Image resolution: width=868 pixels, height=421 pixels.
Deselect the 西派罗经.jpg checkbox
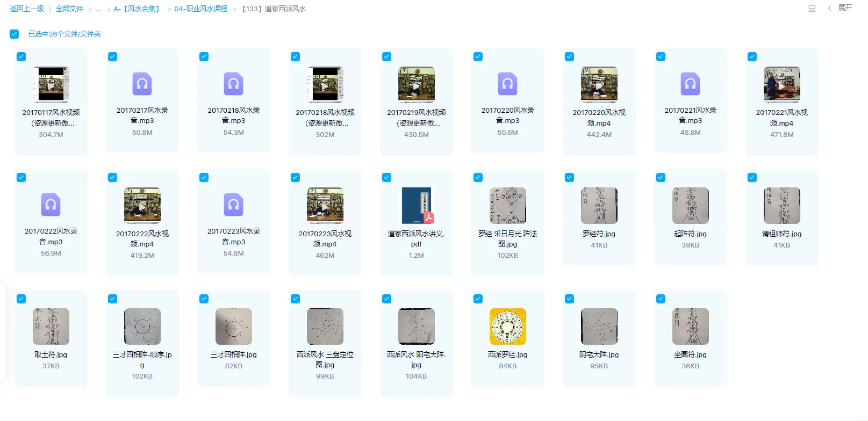[478, 299]
